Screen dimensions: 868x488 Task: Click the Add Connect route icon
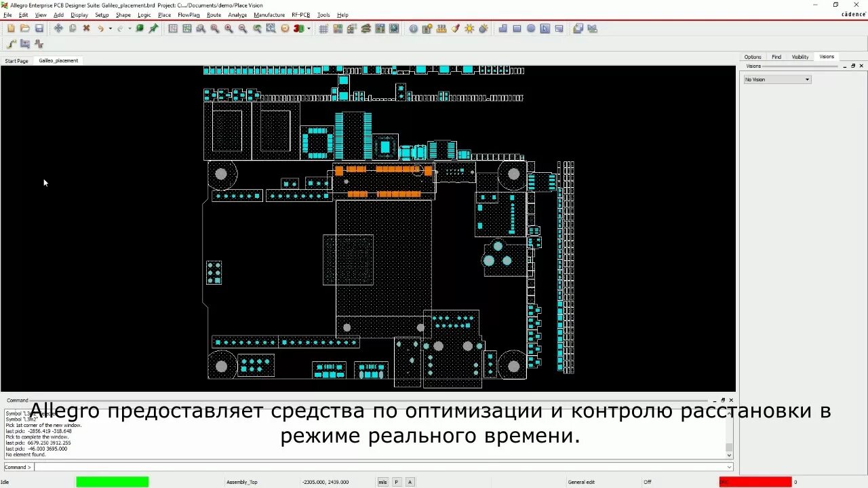11,44
